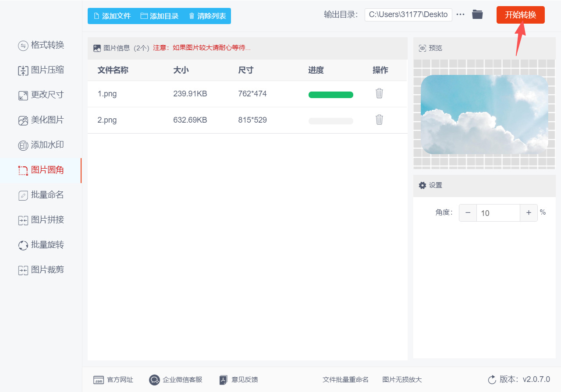Select the 美化图片 beautify tool

[42, 120]
